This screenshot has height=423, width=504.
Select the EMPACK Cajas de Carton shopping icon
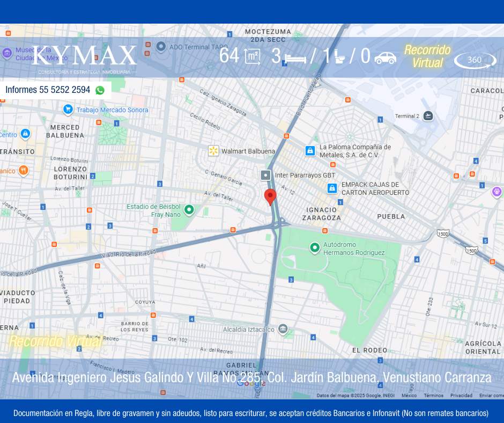[x=332, y=188]
